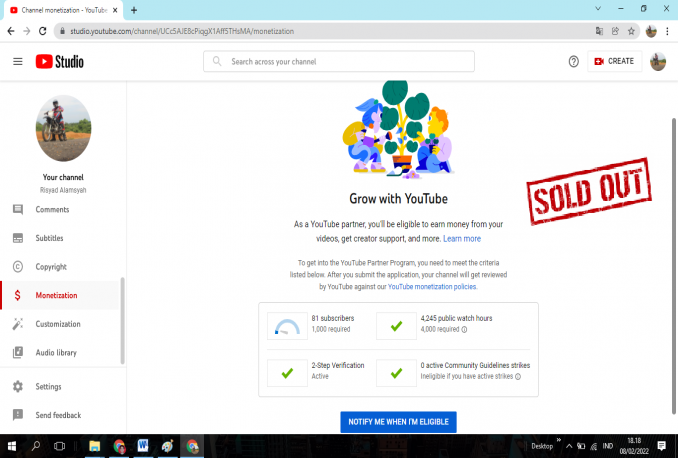Click Notify Me When I'm Eligible button

(x=398, y=422)
